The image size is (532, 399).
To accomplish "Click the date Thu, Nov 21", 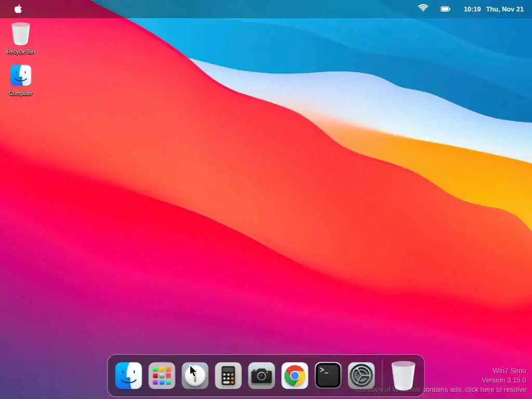I will coord(505,9).
